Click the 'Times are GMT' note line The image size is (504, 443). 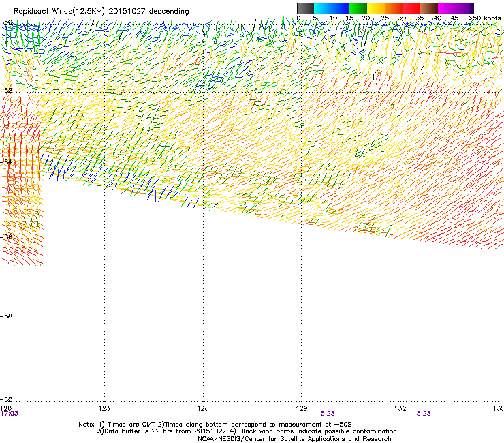click(x=215, y=425)
